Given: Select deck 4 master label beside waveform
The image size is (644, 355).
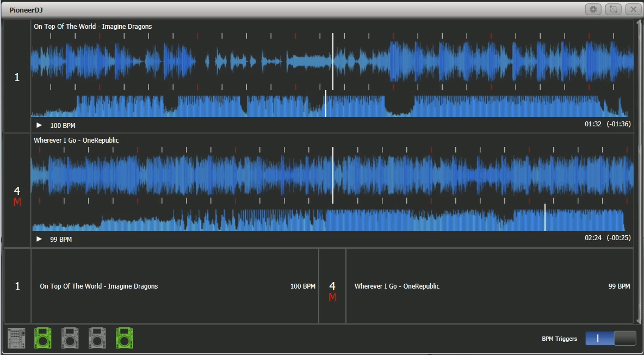Looking at the screenshot, I should 17,195.
